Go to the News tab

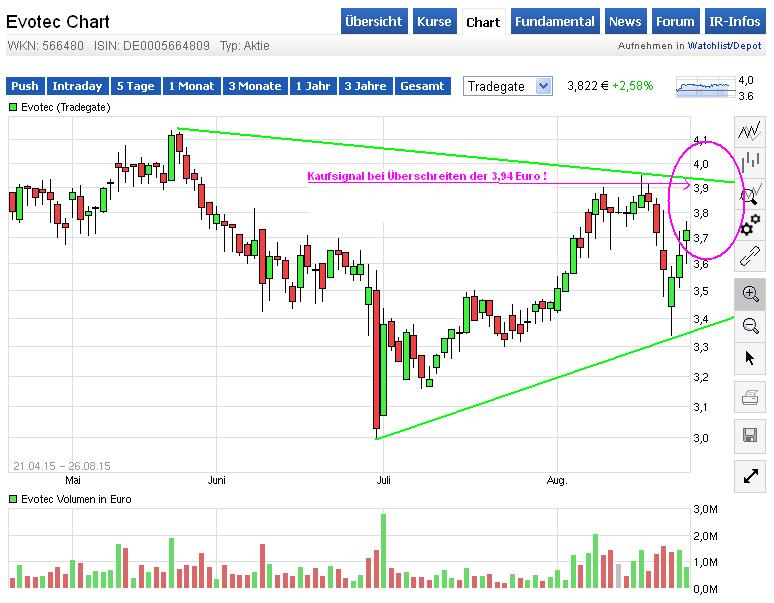625,22
